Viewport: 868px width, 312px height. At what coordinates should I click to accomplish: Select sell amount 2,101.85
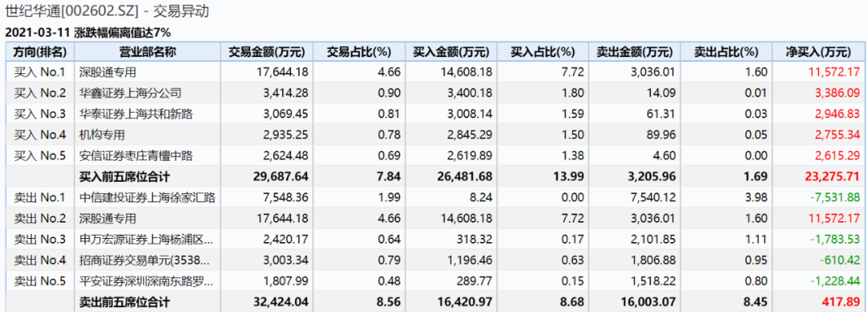654,240
